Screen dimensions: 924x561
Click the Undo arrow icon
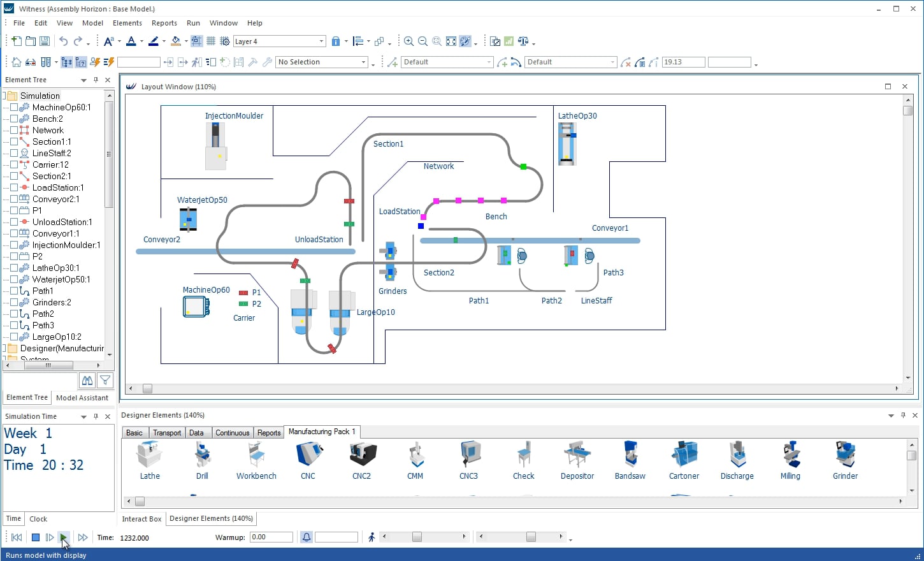click(x=63, y=41)
